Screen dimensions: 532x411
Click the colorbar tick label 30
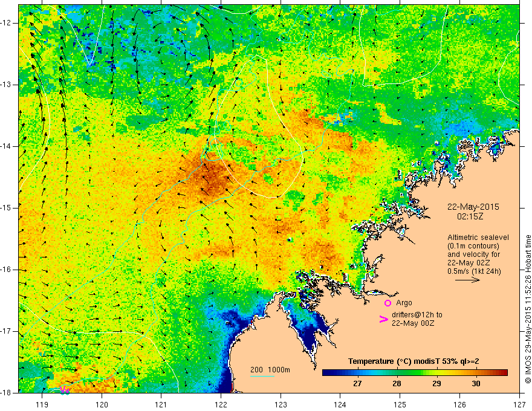(x=476, y=384)
